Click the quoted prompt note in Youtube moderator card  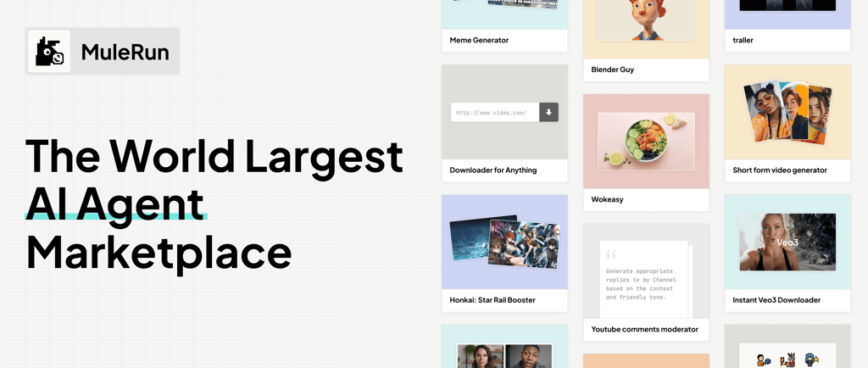645,278
